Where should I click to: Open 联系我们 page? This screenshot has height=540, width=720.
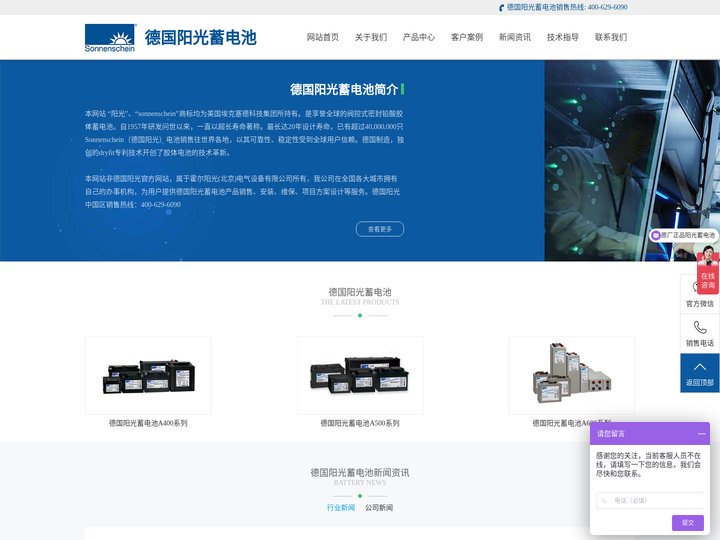tap(611, 37)
